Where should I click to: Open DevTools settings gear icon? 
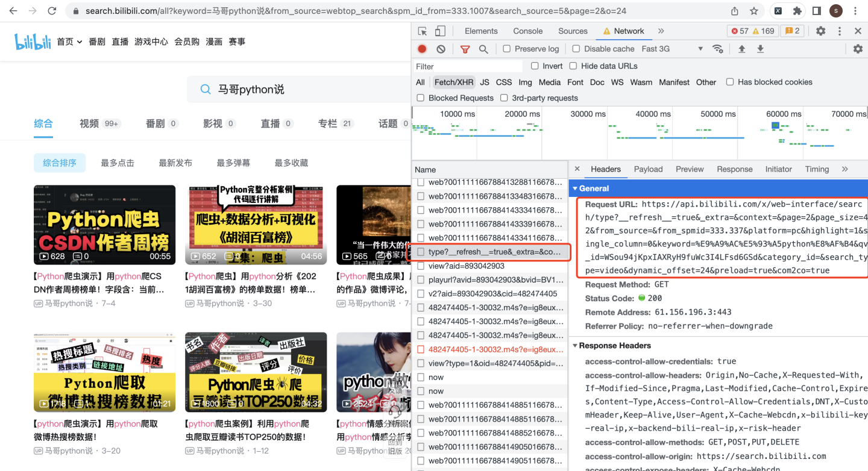point(820,31)
